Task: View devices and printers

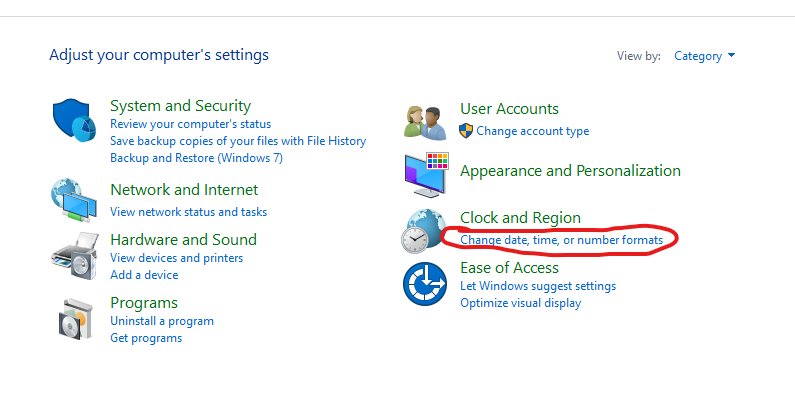Action: tap(176, 258)
